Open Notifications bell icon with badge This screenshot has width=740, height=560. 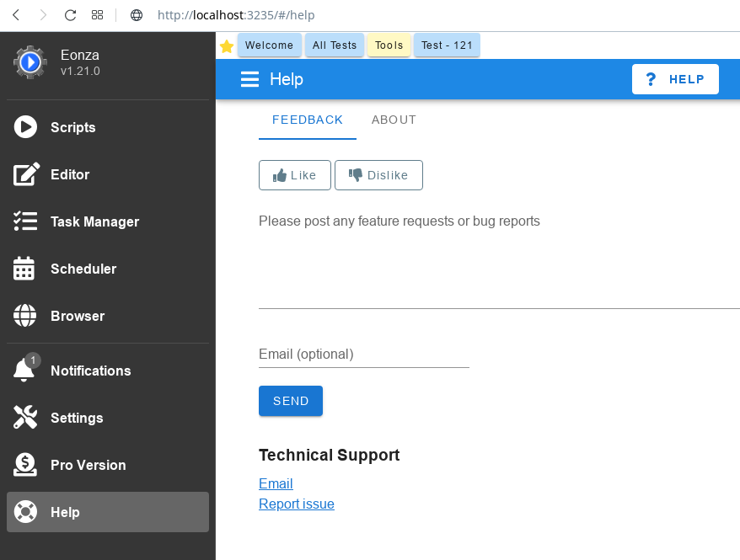(25, 369)
